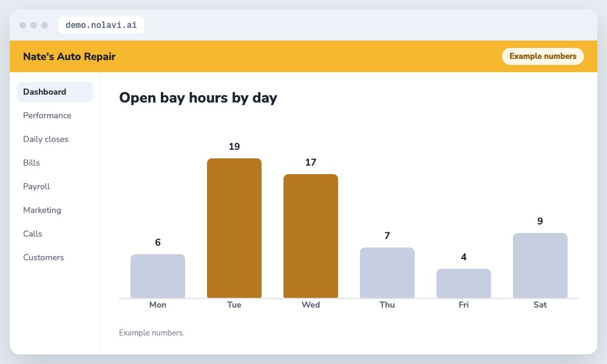Click the Open bay hours by day heading
The image size is (607, 364).
click(x=198, y=98)
